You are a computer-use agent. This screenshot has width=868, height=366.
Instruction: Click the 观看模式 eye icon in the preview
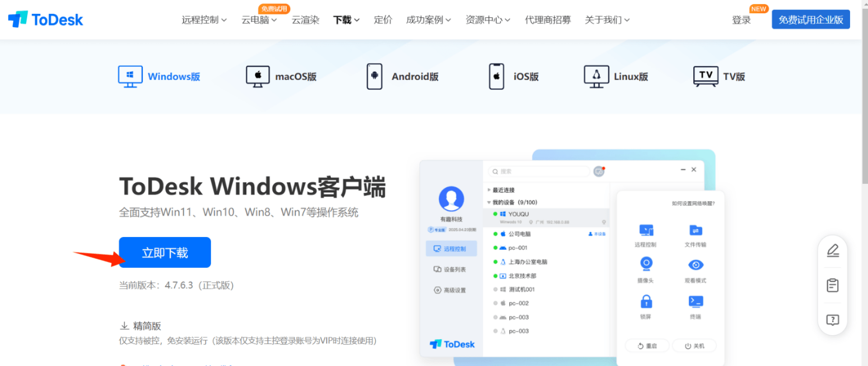696,265
